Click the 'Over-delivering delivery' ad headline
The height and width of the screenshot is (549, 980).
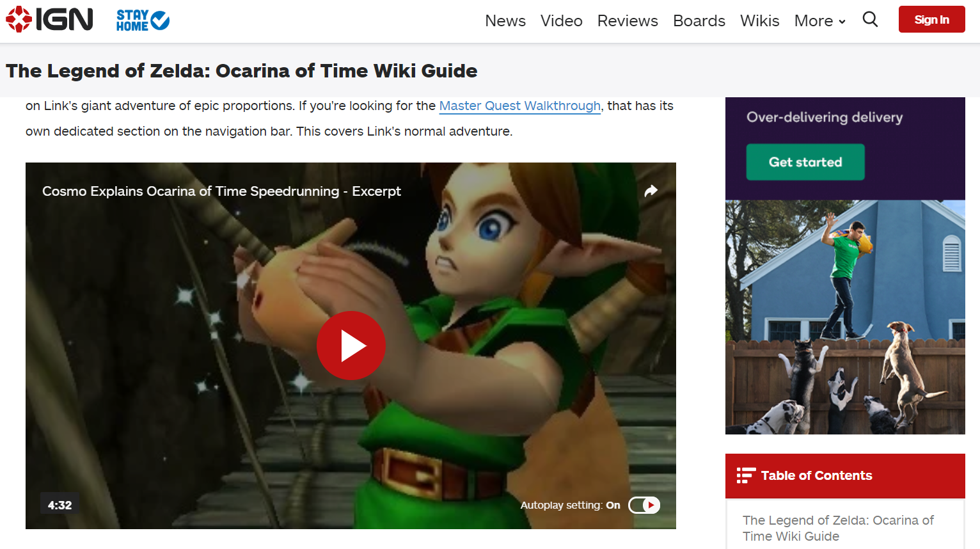[x=825, y=117]
